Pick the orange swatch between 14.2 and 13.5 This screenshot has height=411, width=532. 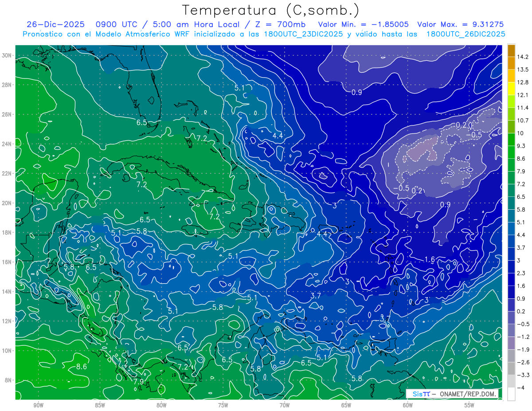point(511,63)
